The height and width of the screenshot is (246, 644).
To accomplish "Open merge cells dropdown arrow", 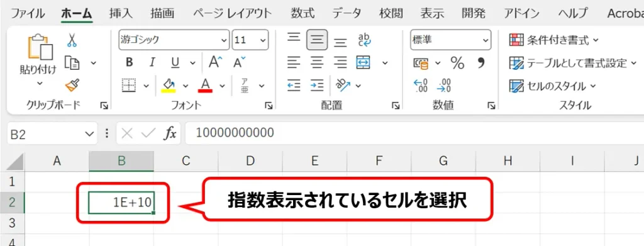I will (x=385, y=63).
